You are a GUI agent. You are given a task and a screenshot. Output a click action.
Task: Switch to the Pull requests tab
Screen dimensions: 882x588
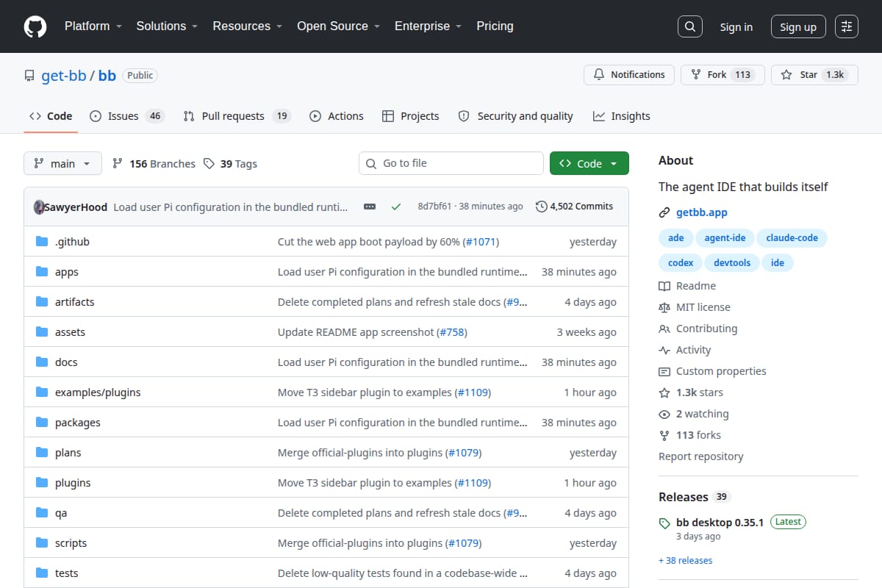(x=237, y=116)
